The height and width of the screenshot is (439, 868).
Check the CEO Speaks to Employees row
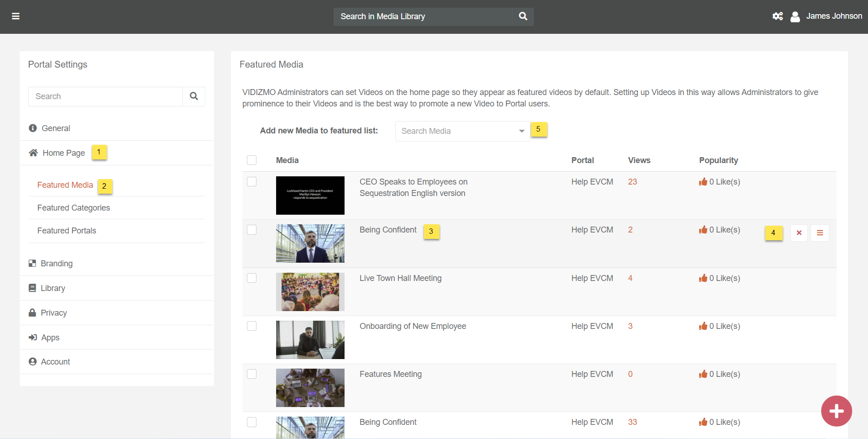point(251,182)
